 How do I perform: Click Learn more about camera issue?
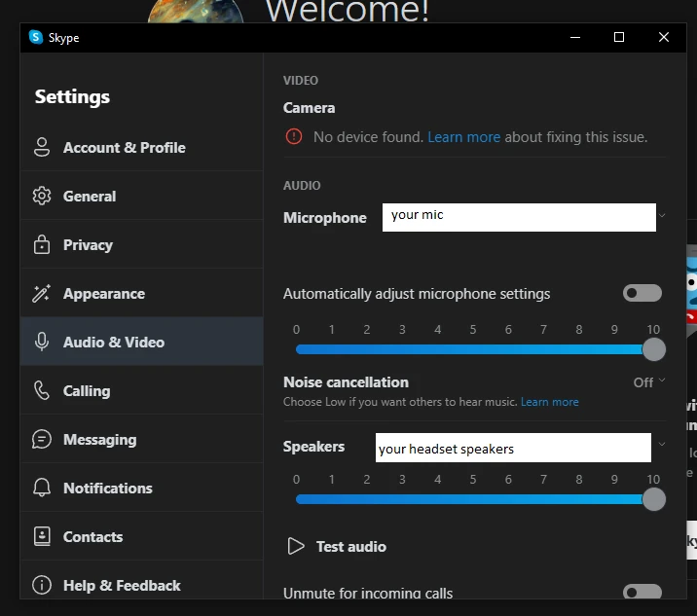click(463, 137)
